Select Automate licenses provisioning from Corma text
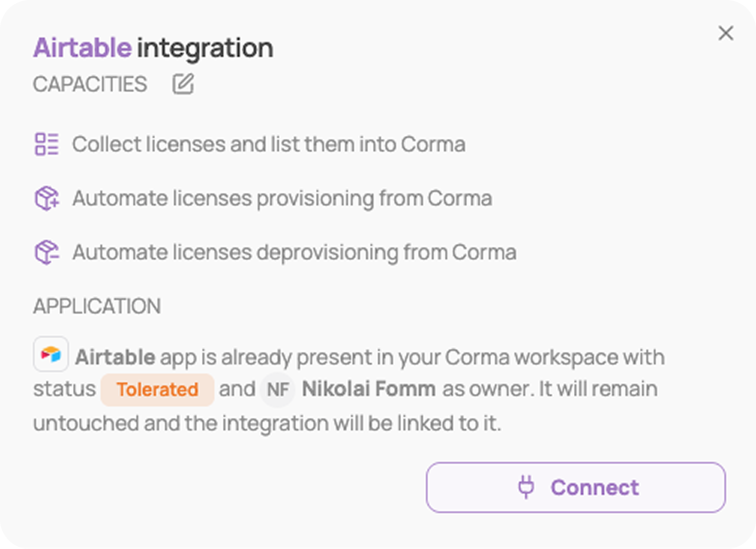Image resolution: width=756 pixels, height=549 pixels. pyautogui.click(x=282, y=198)
